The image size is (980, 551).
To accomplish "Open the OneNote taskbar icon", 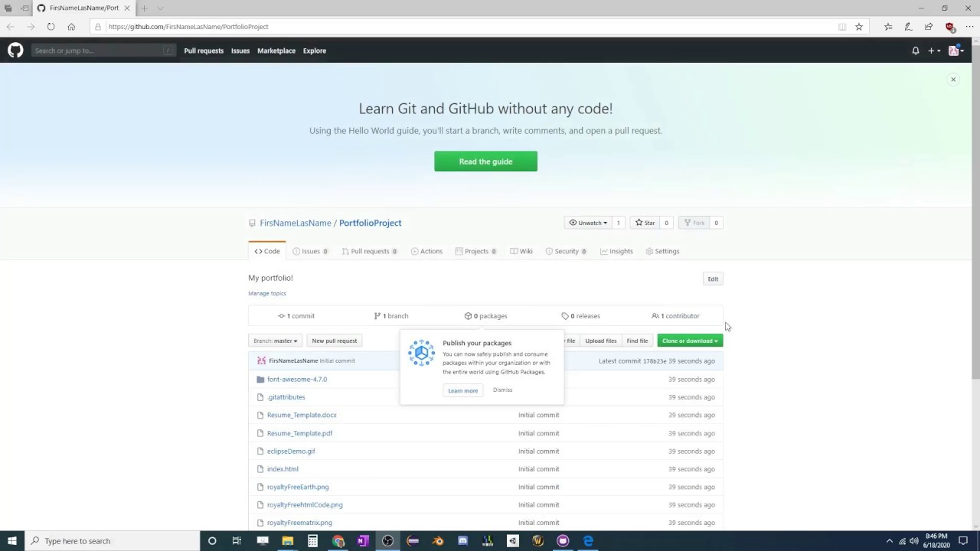I will [x=363, y=541].
